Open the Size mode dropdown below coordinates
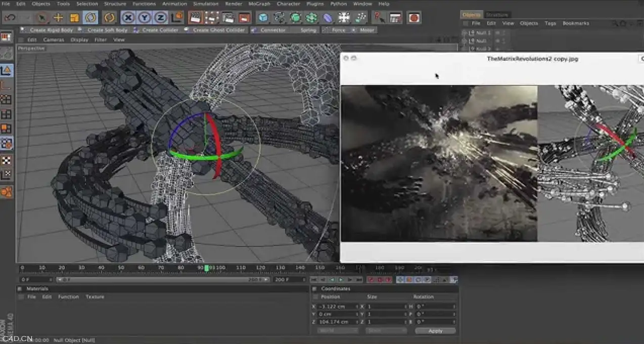This screenshot has height=344, width=644. [x=387, y=331]
